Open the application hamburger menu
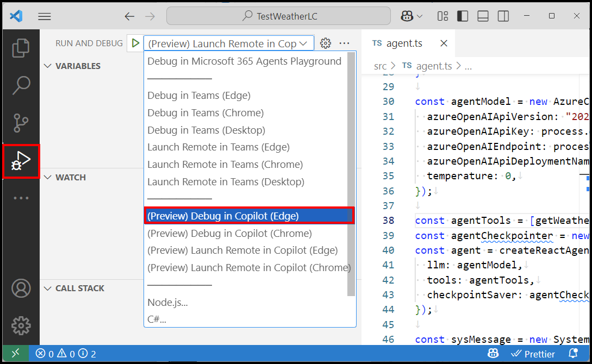The height and width of the screenshot is (364, 592). (44, 16)
